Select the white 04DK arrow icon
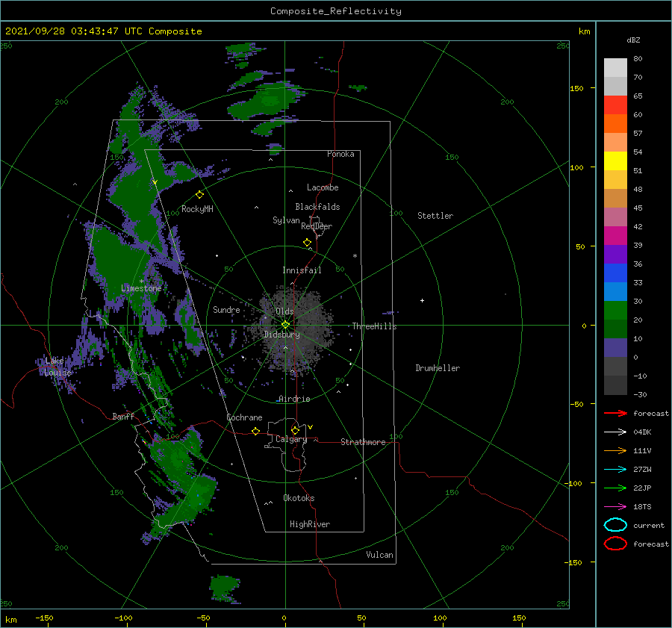This screenshot has width=672, height=628. [x=615, y=432]
